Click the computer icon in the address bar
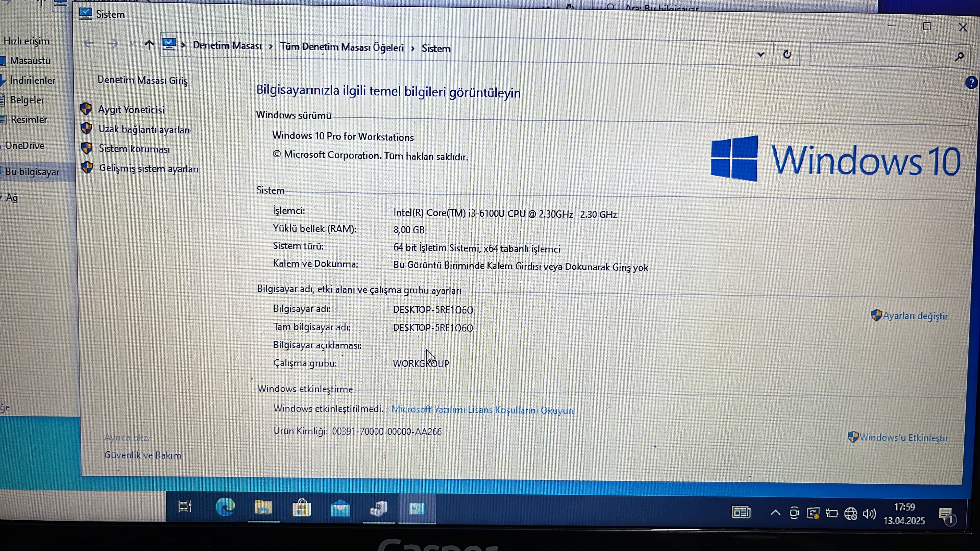The height and width of the screenshot is (551, 980). (169, 44)
